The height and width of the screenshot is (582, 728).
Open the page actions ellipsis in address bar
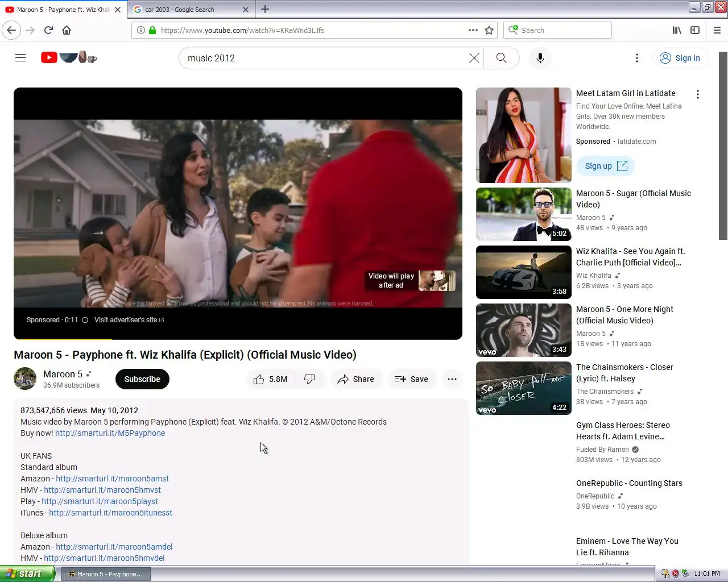pyautogui.click(x=473, y=30)
